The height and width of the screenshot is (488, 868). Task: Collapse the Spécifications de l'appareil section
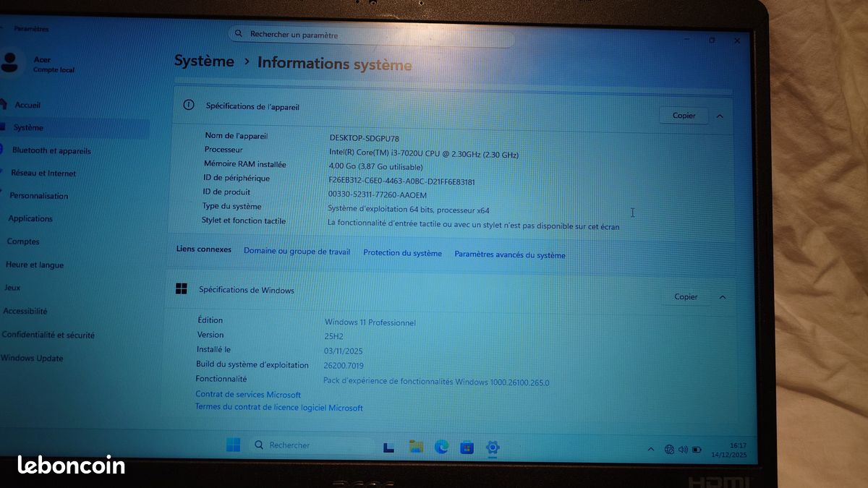[x=720, y=116]
